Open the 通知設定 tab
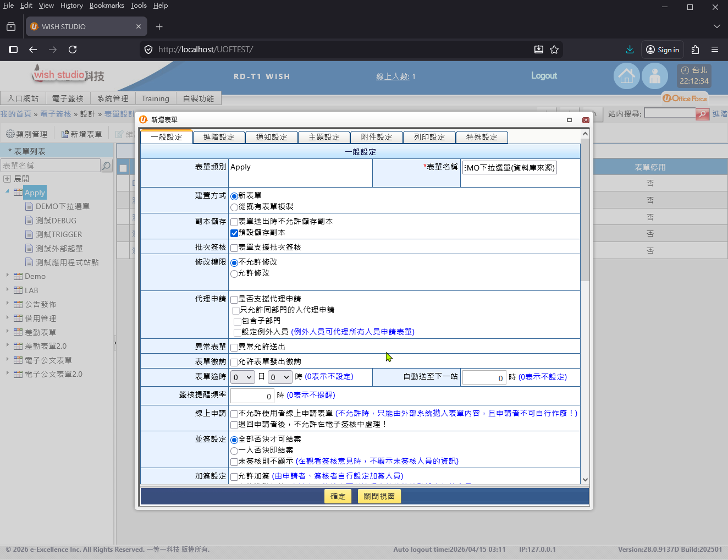Screen dimensions: 728x560 272,137
